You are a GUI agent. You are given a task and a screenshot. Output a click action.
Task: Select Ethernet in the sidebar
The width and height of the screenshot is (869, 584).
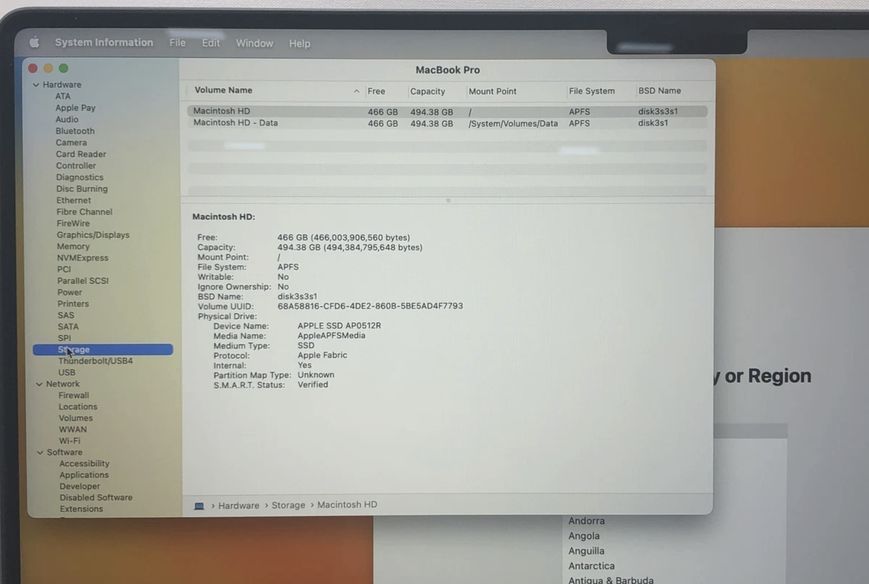tap(74, 201)
